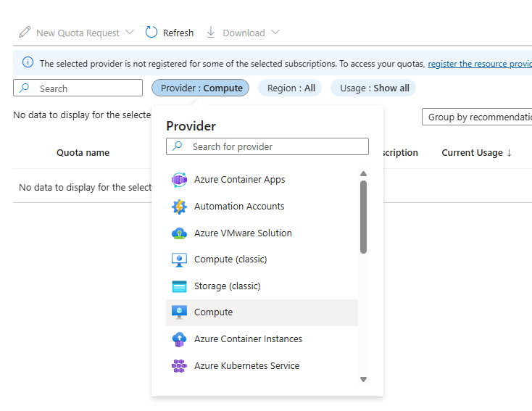Open New Quota Request dropdown chevron
The image size is (532, 411).
pyautogui.click(x=130, y=32)
